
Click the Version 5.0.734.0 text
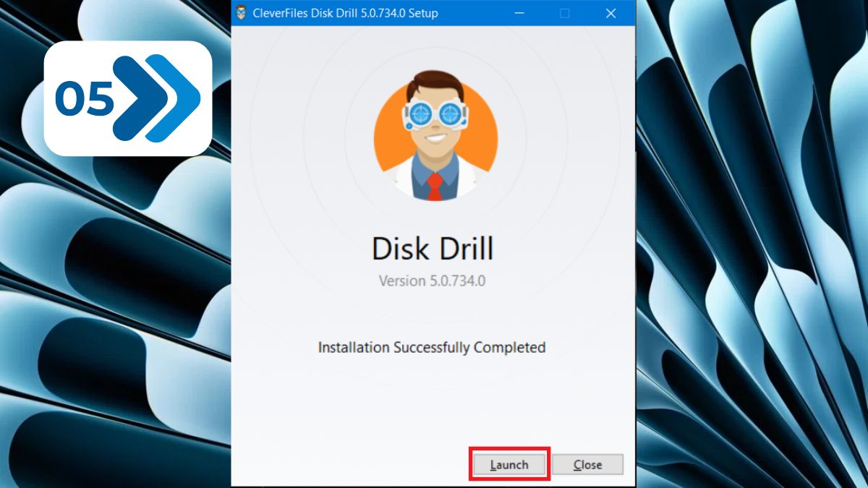click(x=432, y=281)
